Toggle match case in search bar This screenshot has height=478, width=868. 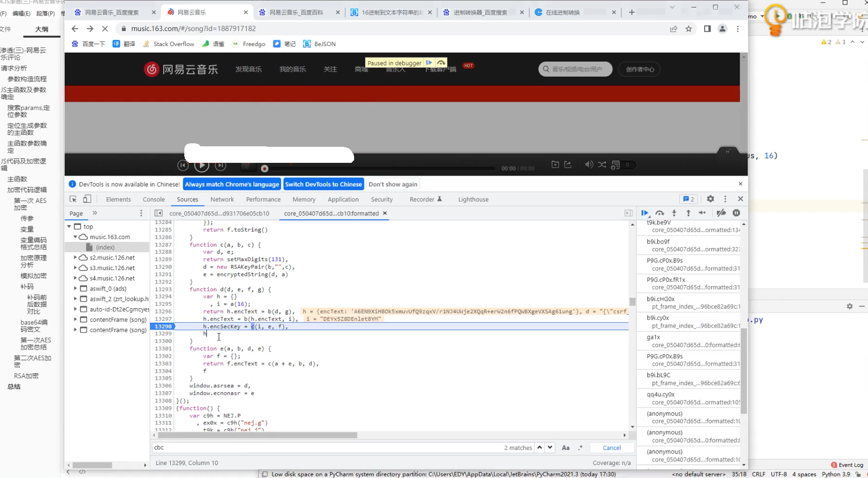pos(565,447)
